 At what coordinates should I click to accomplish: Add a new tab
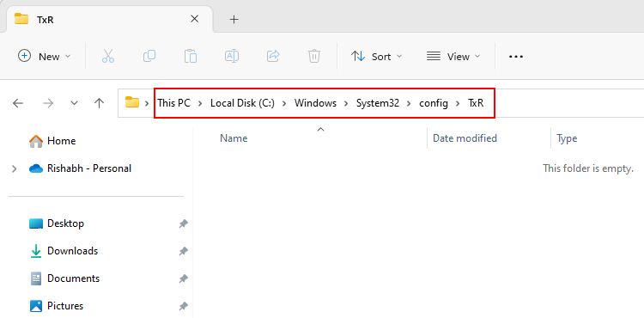pos(234,19)
